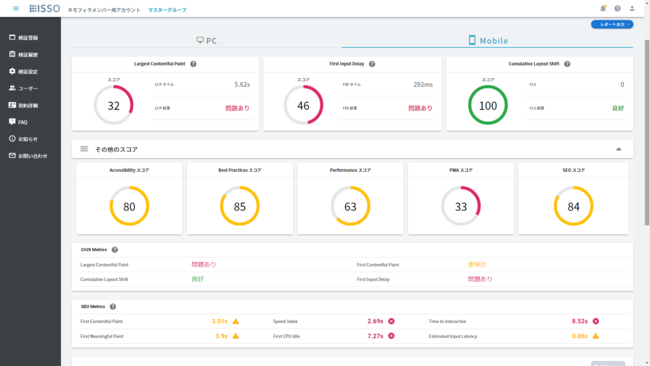Open the マスターグループ link

click(167, 10)
